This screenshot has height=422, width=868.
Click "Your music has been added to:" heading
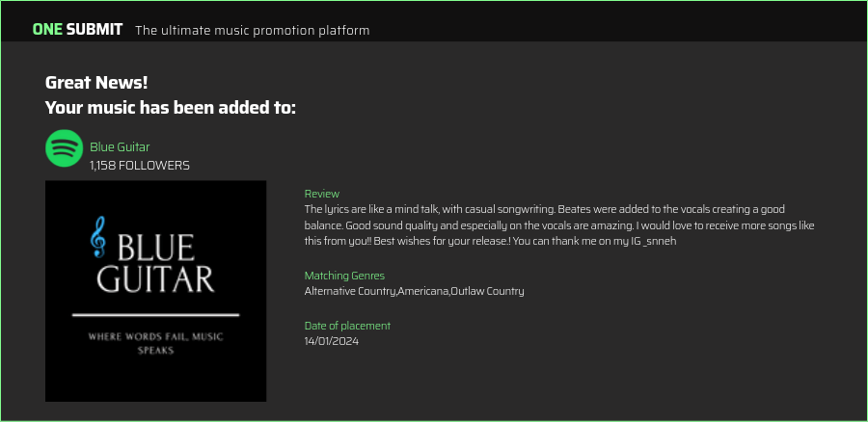pyautogui.click(x=171, y=107)
